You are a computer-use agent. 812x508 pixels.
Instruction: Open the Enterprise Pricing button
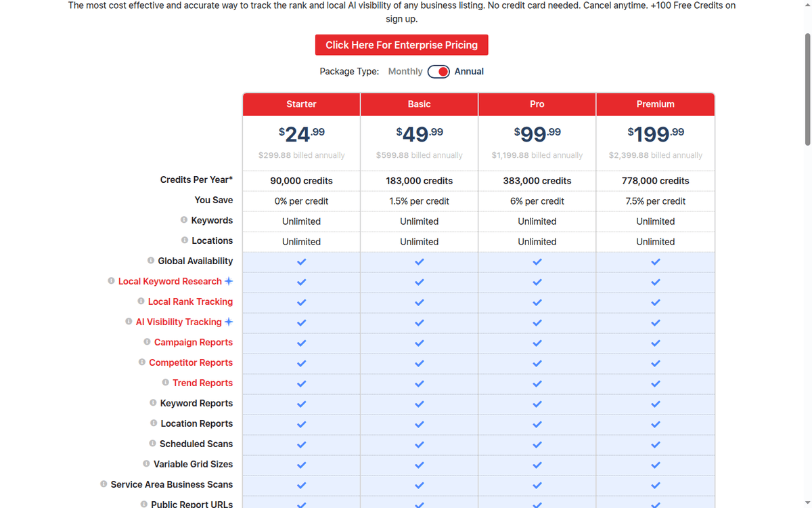402,45
